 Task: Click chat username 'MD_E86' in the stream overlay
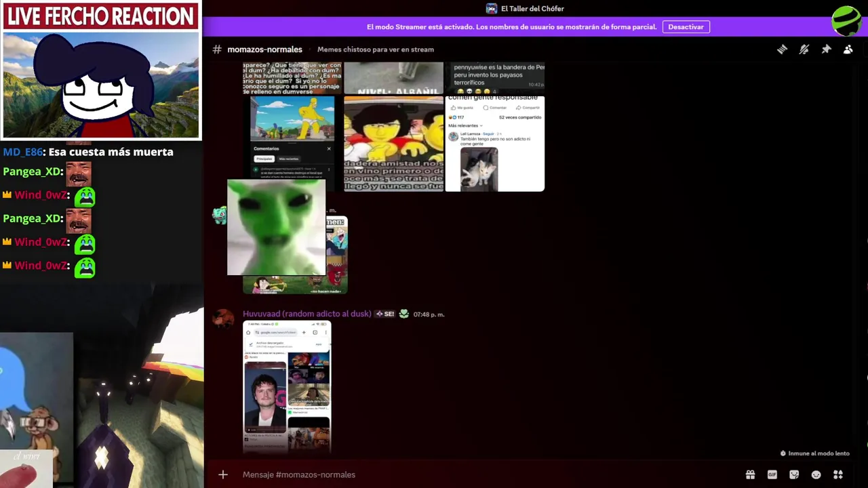(x=23, y=152)
